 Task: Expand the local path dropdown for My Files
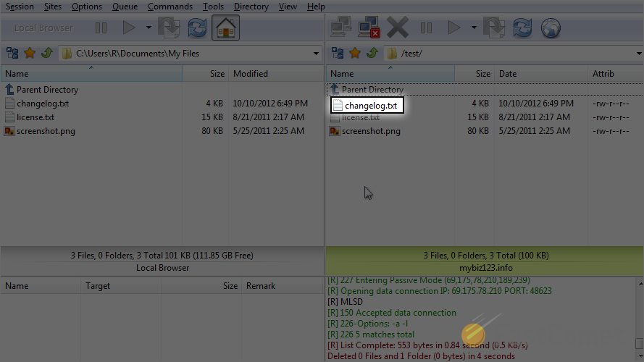coord(316,53)
